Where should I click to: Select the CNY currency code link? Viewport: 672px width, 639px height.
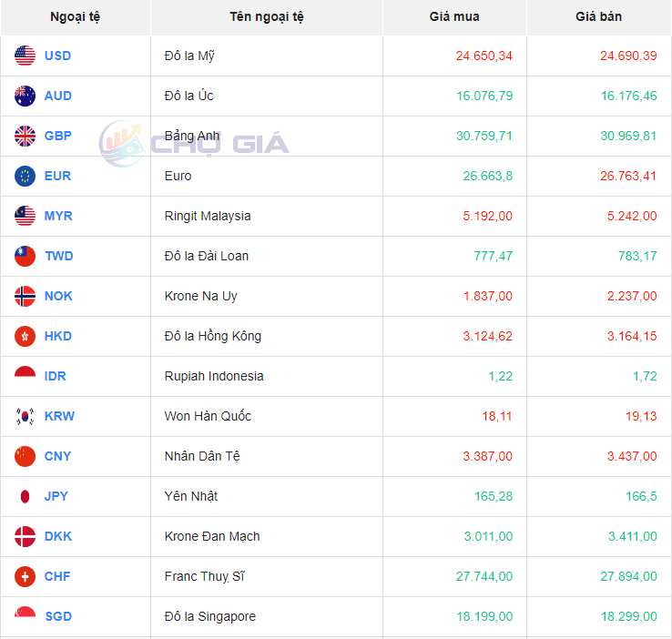click(57, 456)
